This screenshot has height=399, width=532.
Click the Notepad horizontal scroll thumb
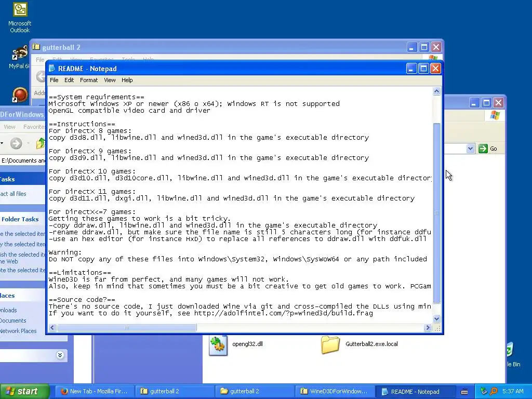127,327
